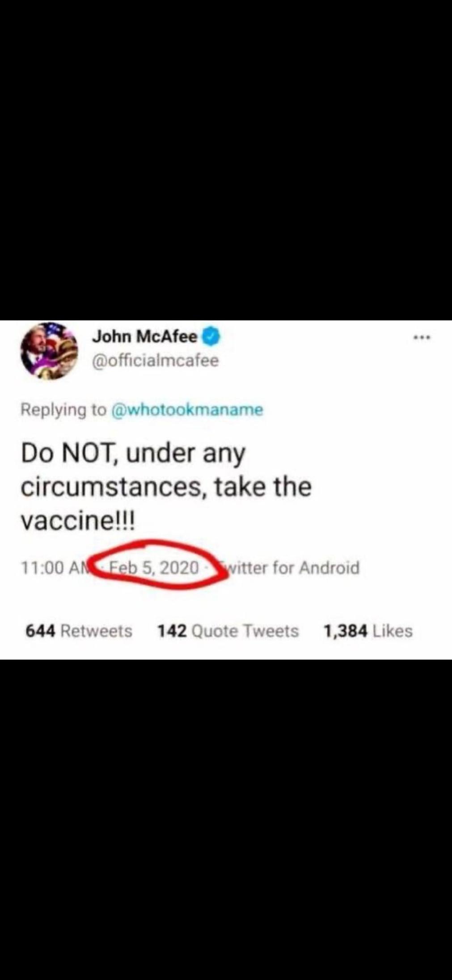This screenshot has width=452, height=980.
Task: Click the "Replying to" label
Action: point(64,410)
